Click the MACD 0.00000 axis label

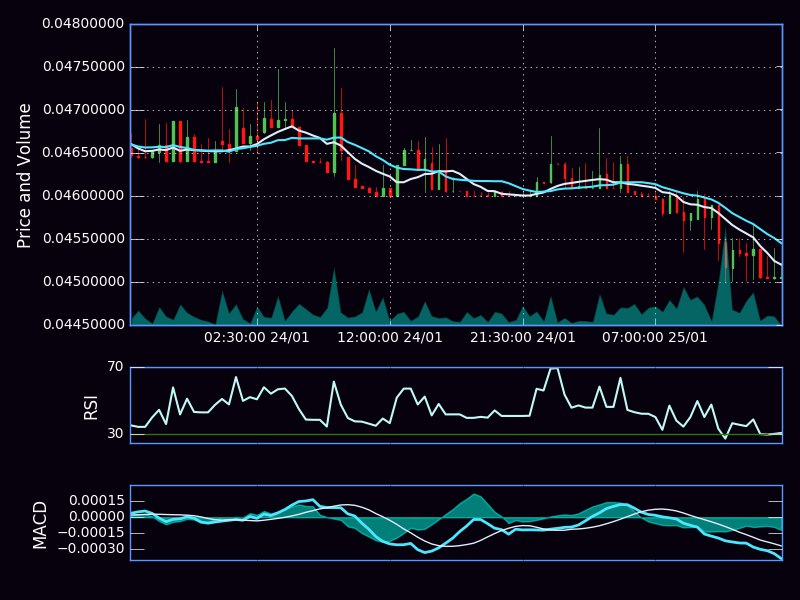96,517
